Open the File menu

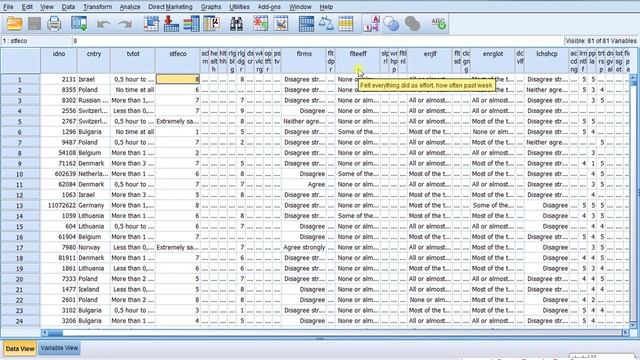[8, 7]
